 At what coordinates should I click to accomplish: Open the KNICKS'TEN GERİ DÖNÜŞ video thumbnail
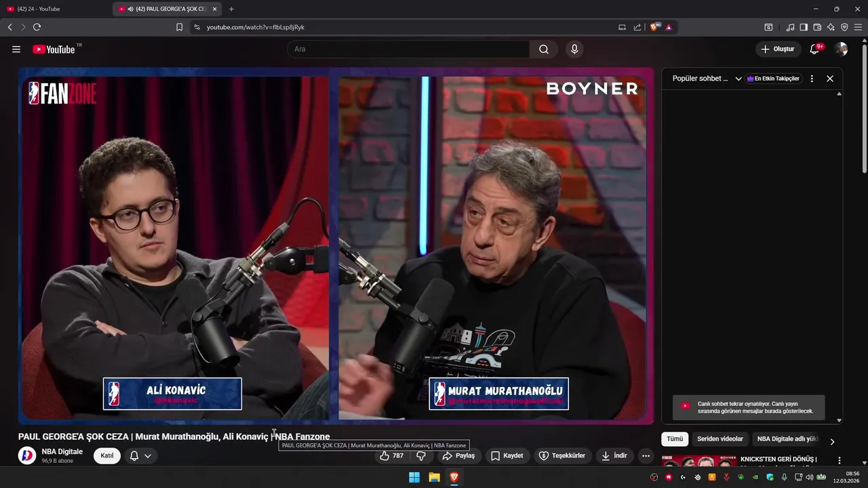click(x=699, y=461)
